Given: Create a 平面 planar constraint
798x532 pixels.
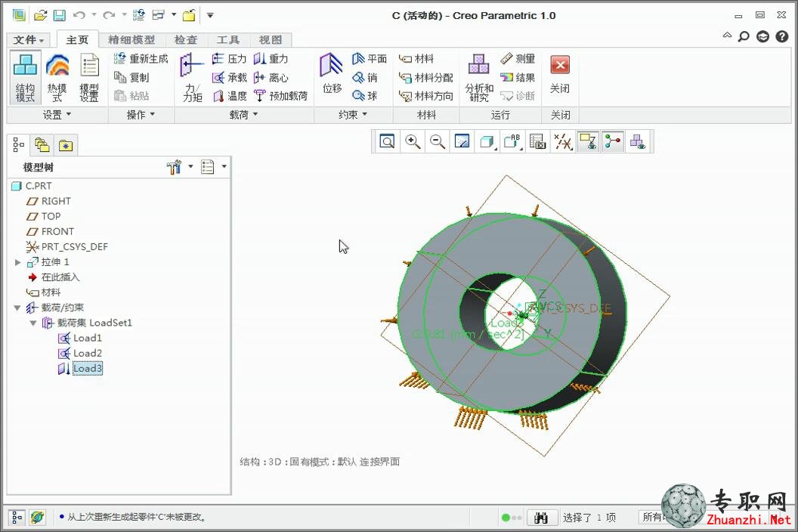Looking at the screenshot, I should point(370,58).
